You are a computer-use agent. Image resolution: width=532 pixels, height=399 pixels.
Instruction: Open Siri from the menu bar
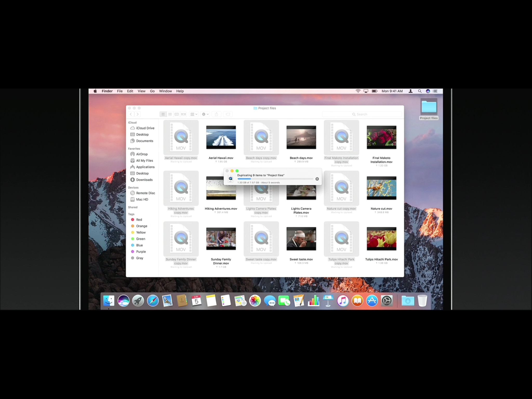coord(428,91)
